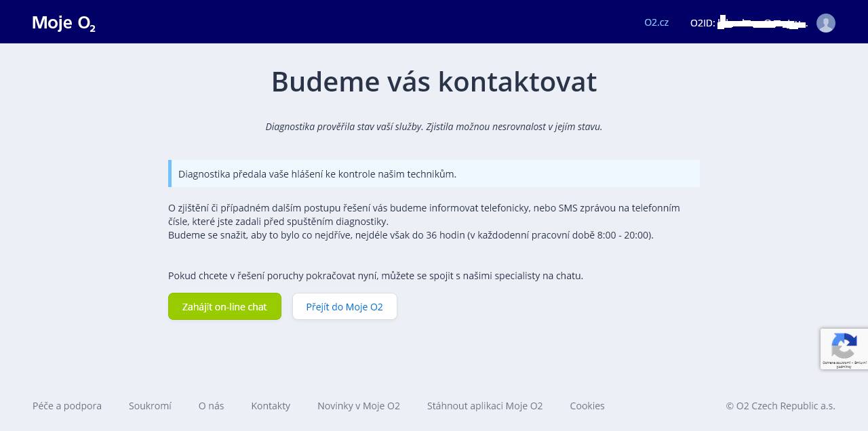Click the Přejít do Moje O2 button
868x431 pixels.
pos(344,306)
